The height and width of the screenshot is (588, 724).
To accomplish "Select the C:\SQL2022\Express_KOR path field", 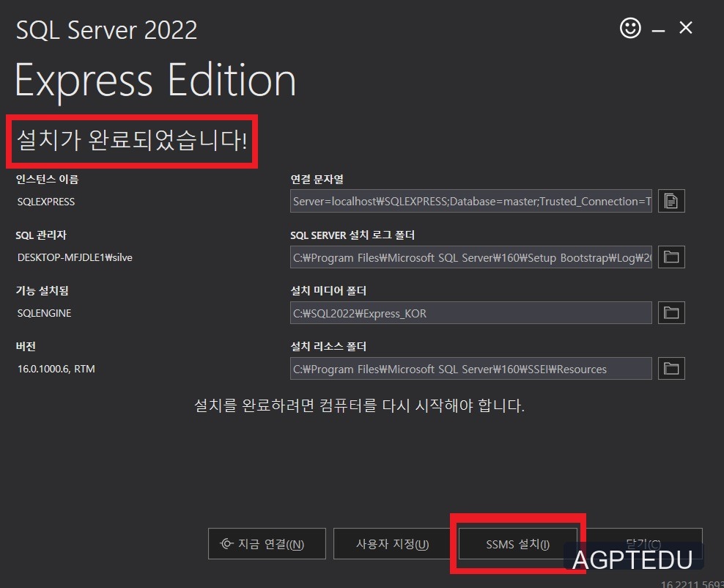I will (471, 313).
